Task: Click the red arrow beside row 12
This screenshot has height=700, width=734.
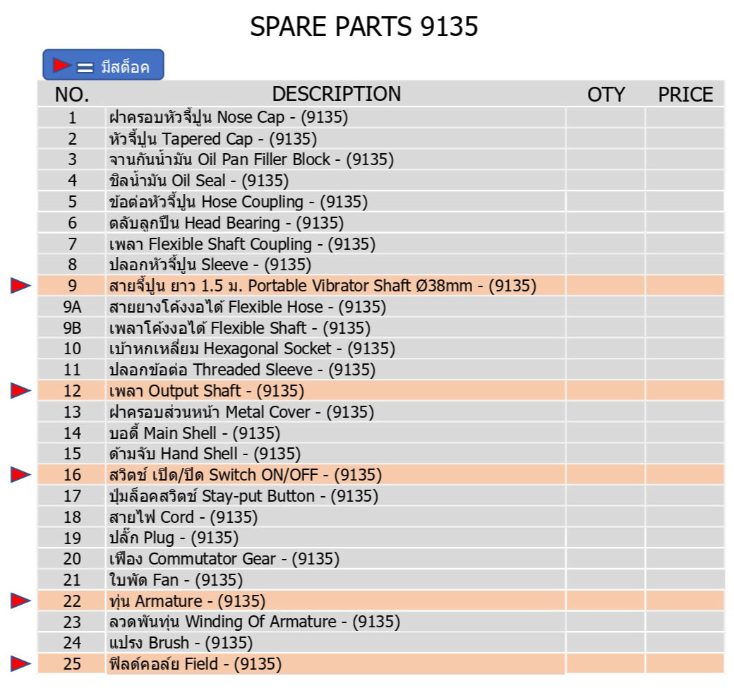Action: [20, 391]
